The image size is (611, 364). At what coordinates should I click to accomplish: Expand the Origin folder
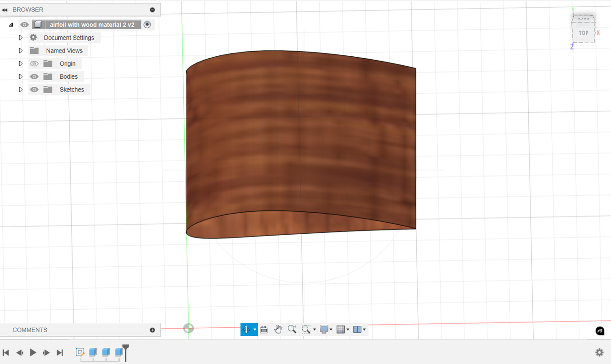click(21, 63)
